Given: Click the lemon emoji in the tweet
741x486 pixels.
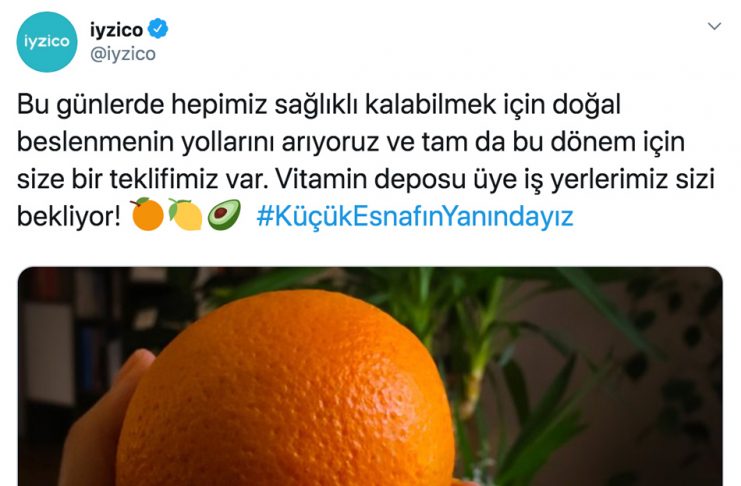Looking at the screenshot, I should click(186, 214).
